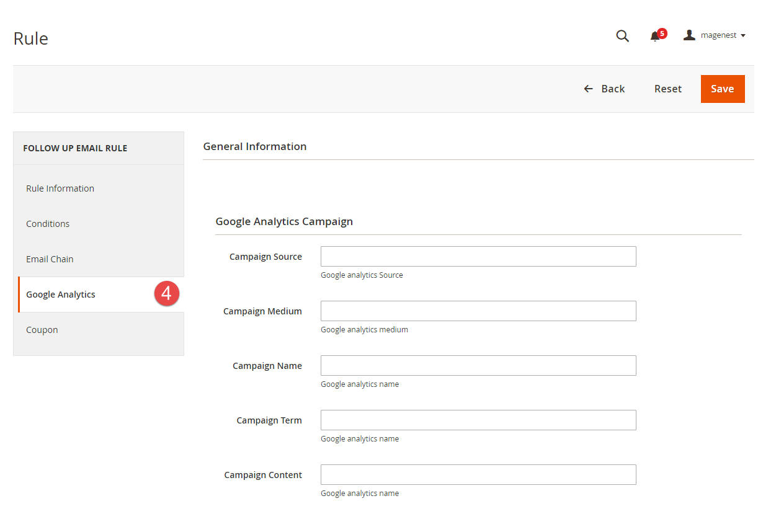This screenshot has height=532, width=758.
Task: Save the follow up email rule
Action: click(722, 89)
